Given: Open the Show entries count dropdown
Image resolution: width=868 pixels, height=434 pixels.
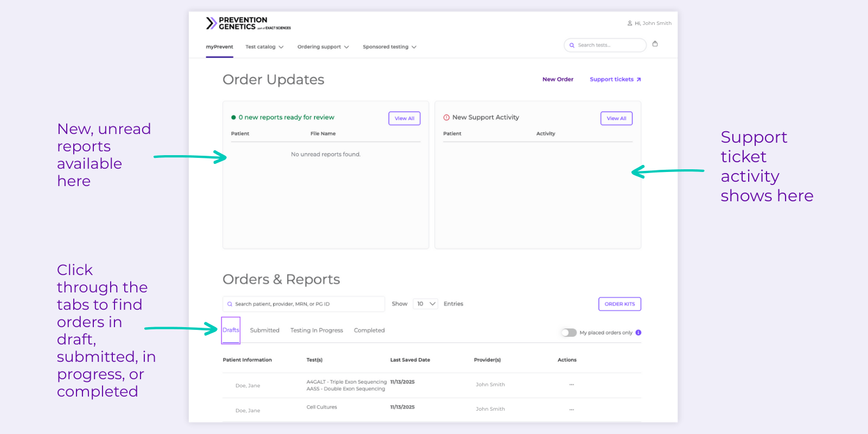Looking at the screenshot, I should [425, 304].
